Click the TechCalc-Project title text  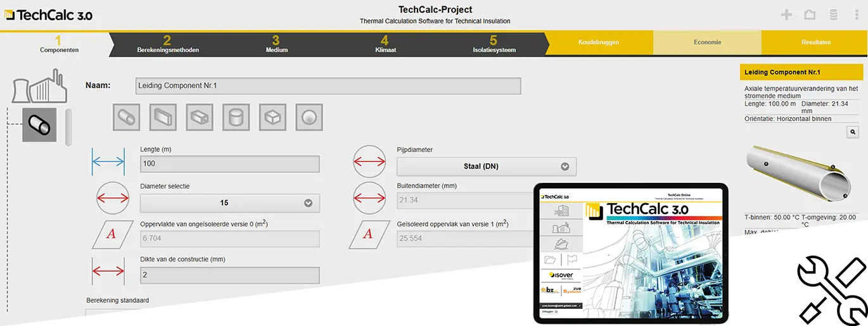pyautogui.click(x=435, y=9)
